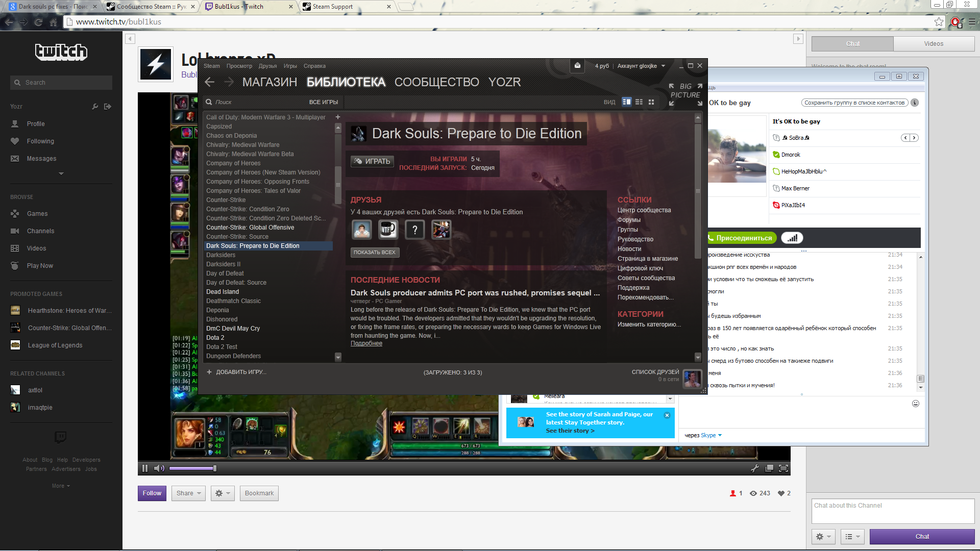
Task: Select Dead Island in Steam library
Action: 223,292
